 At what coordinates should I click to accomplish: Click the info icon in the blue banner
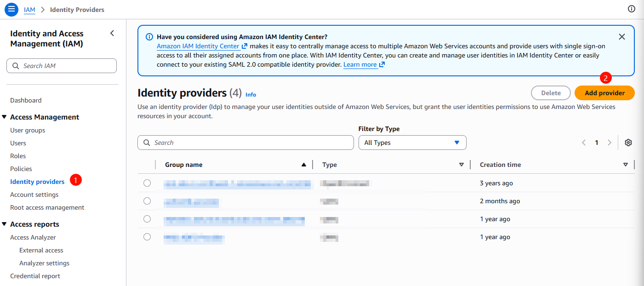point(149,37)
